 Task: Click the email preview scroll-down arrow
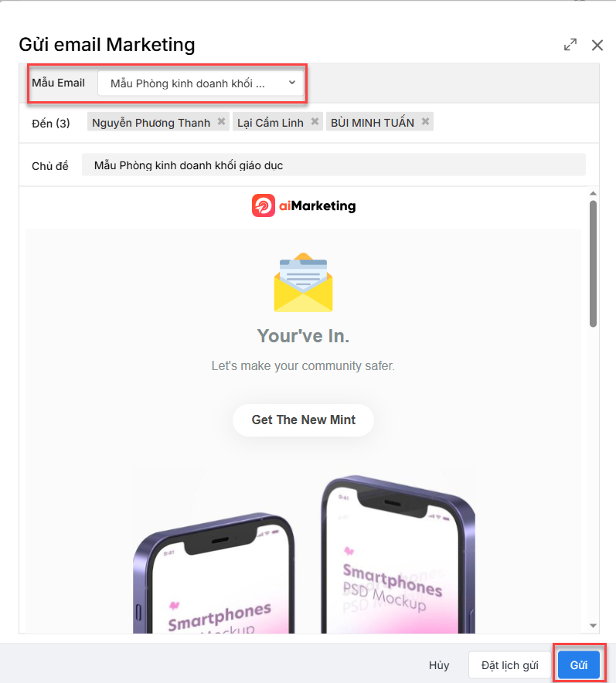593,626
